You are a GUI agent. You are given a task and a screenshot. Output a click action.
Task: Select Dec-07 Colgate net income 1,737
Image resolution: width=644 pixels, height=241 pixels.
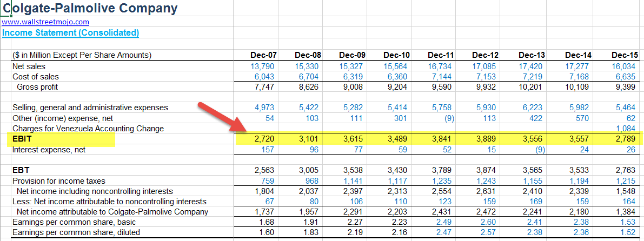pyautogui.click(x=264, y=212)
